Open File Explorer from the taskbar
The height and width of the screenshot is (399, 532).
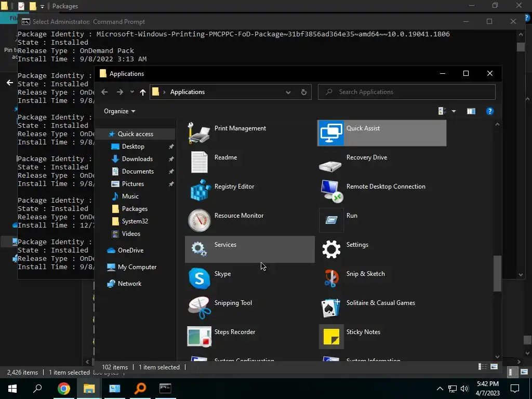[89, 389]
